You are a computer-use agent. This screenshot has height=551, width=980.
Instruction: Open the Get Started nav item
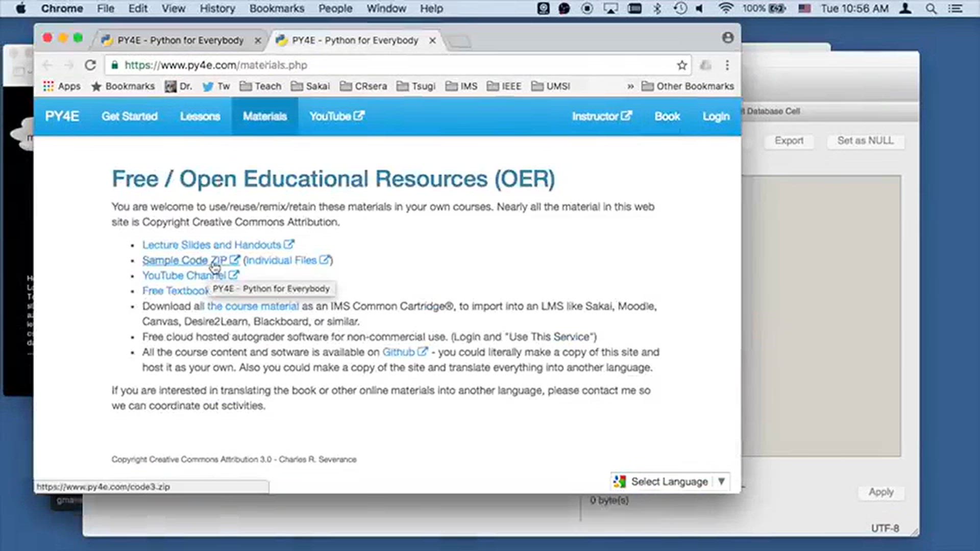point(130,116)
